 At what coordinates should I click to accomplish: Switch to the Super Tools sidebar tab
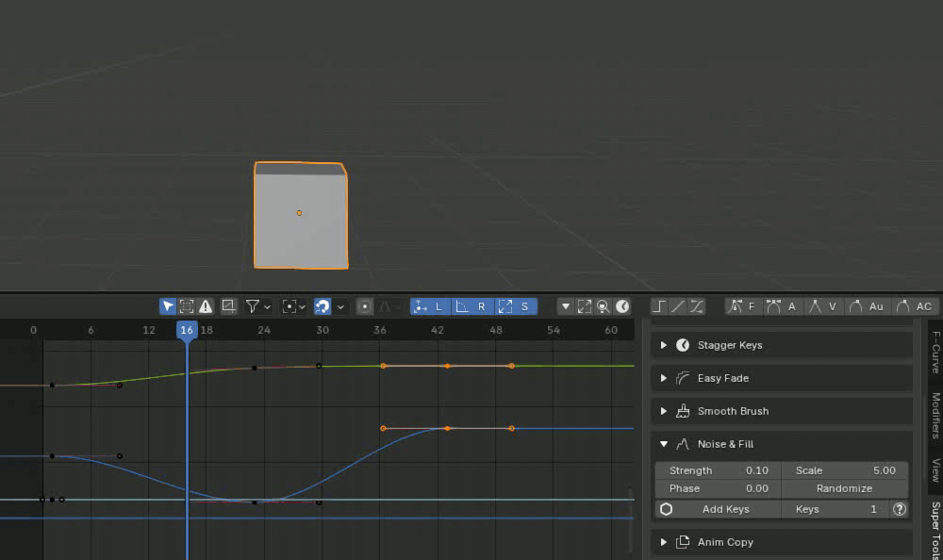[x=935, y=529]
